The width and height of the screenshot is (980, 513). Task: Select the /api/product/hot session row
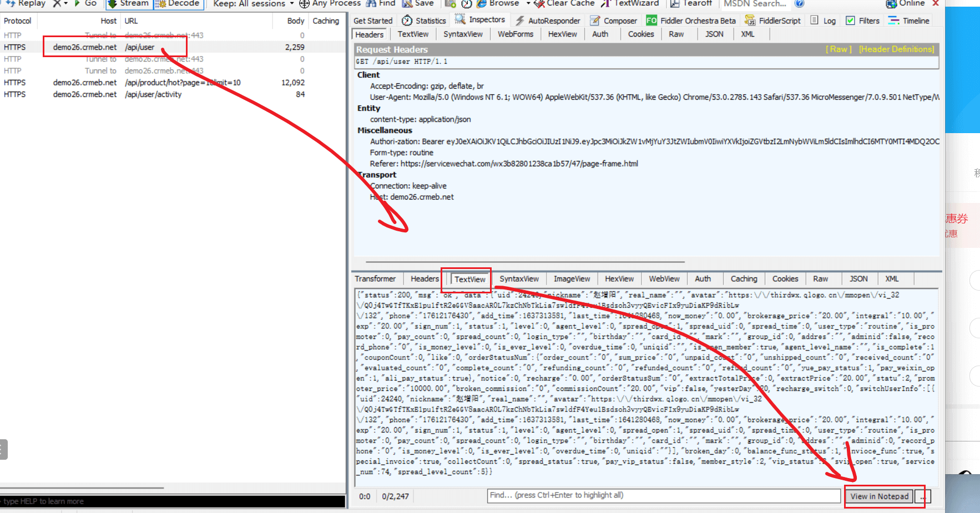[173, 83]
